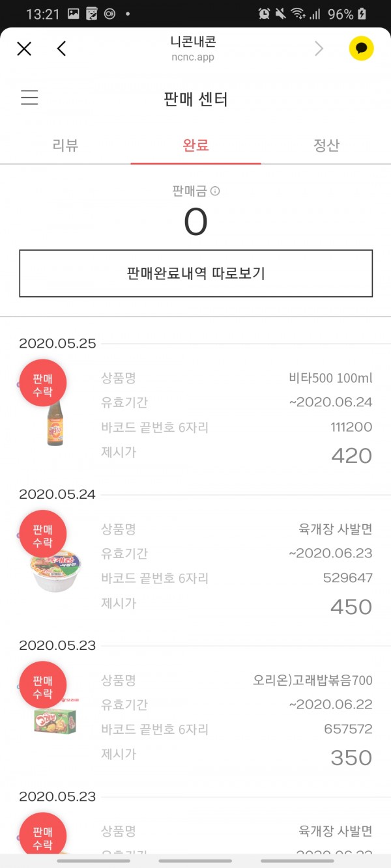Tap the 판매수락 badge on 2020.05.24 item
The height and width of the screenshot is (868, 391).
point(42,535)
